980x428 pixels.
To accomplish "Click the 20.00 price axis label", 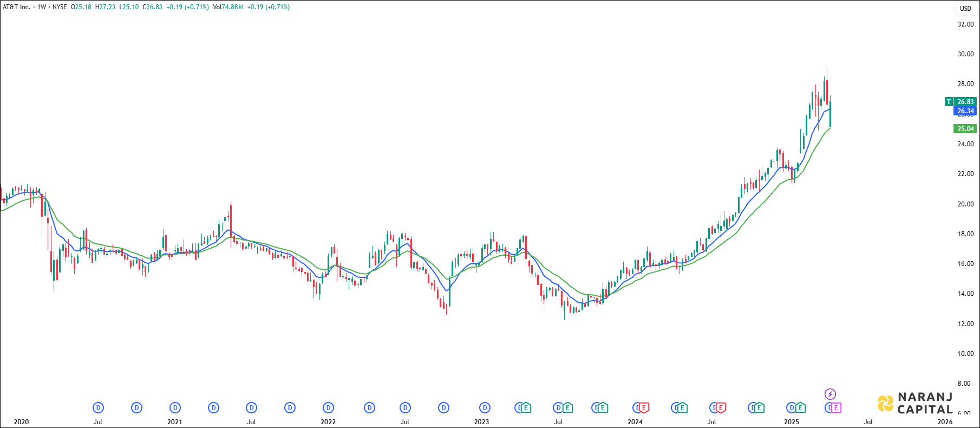I will pyautogui.click(x=965, y=204).
